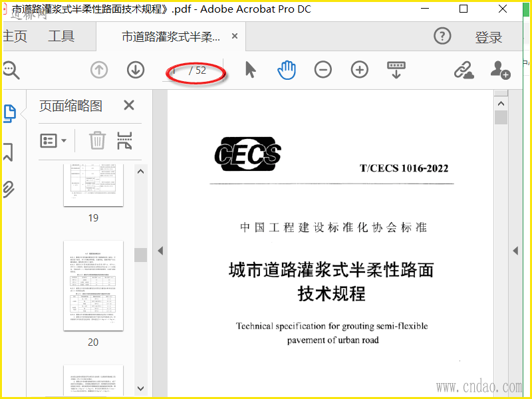Click the CECS logo on the page
The width and height of the screenshot is (532, 399).
pyautogui.click(x=247, y=154)
